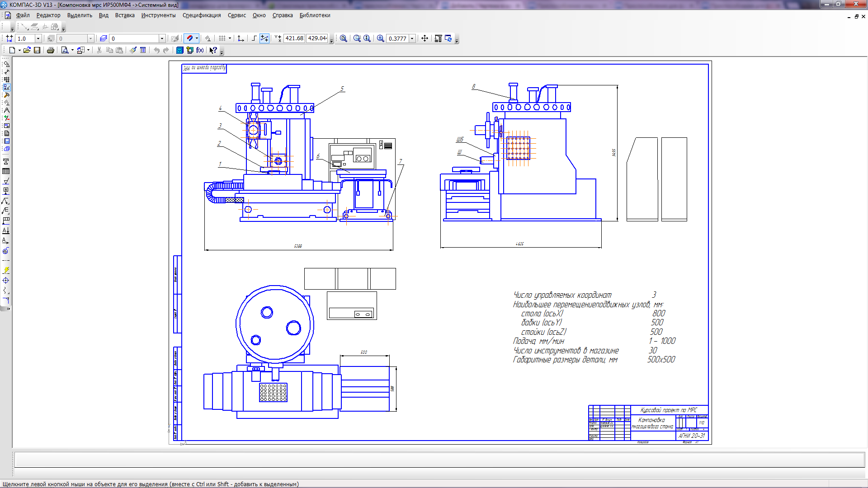
Task: Select the center mark crosshair tool
Action: point(6,280)
